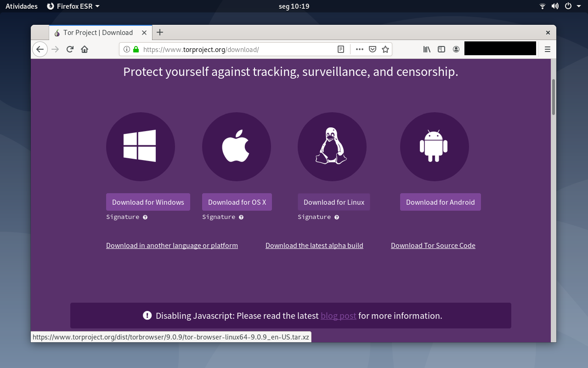Click the forward navigation arrow

55,49
